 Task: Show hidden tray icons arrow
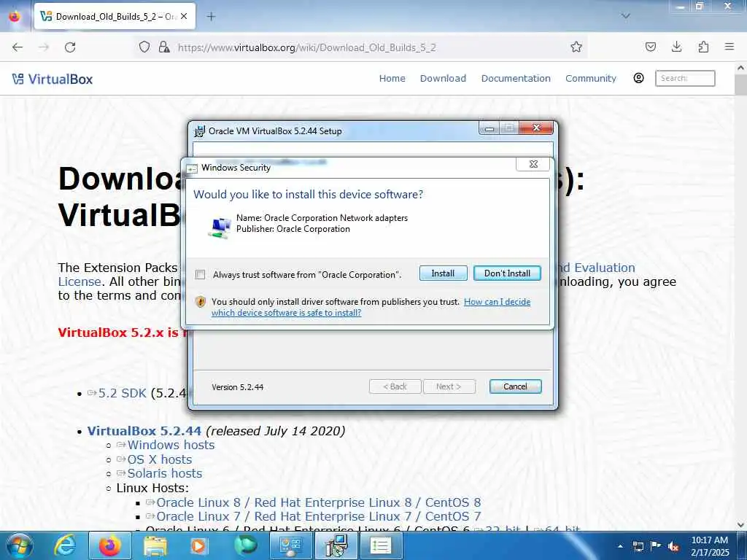620,546
